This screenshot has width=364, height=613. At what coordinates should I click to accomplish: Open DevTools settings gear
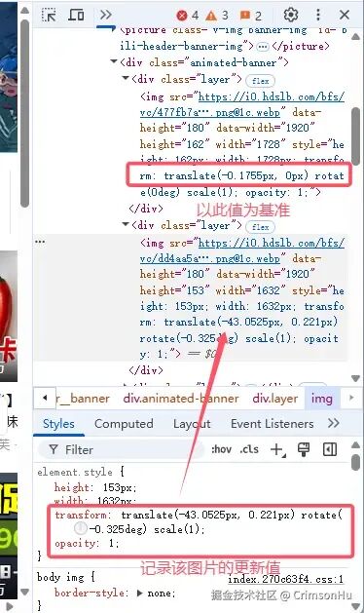tap(291, 15)
